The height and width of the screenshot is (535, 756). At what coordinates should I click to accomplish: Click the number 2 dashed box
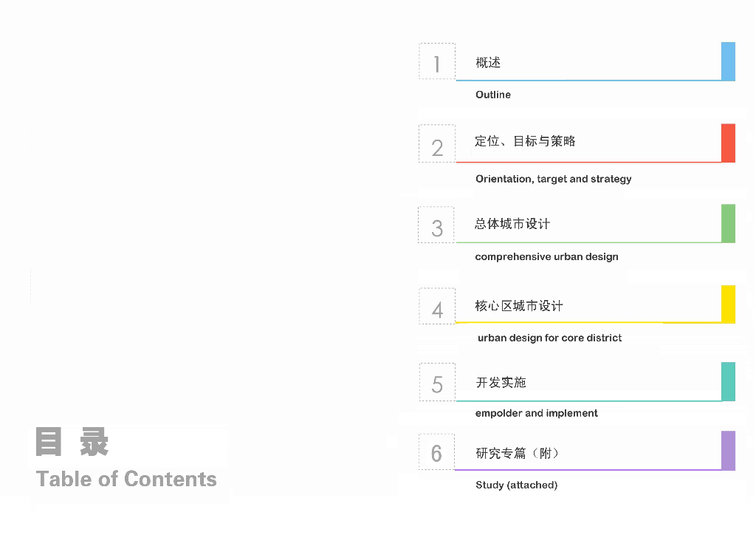click(437, 144)
